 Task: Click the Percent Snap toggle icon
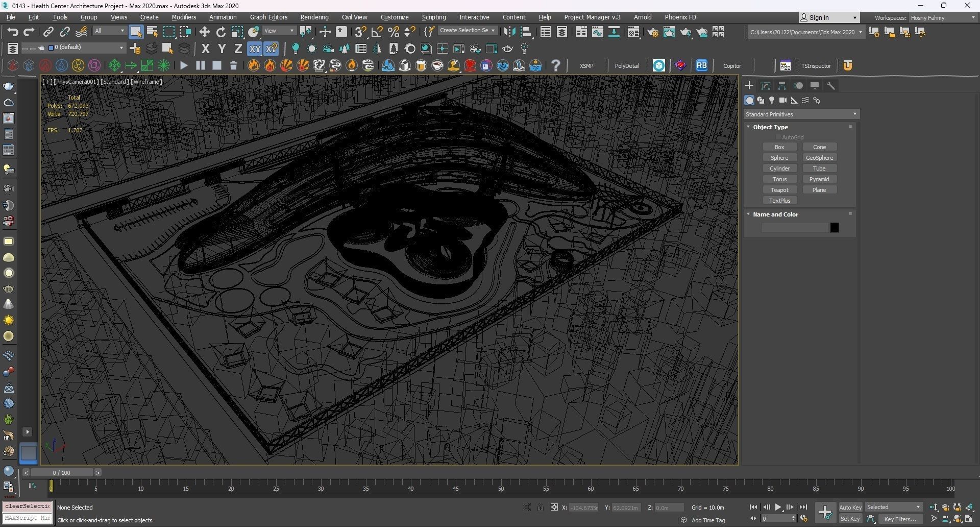pos(393,32)
